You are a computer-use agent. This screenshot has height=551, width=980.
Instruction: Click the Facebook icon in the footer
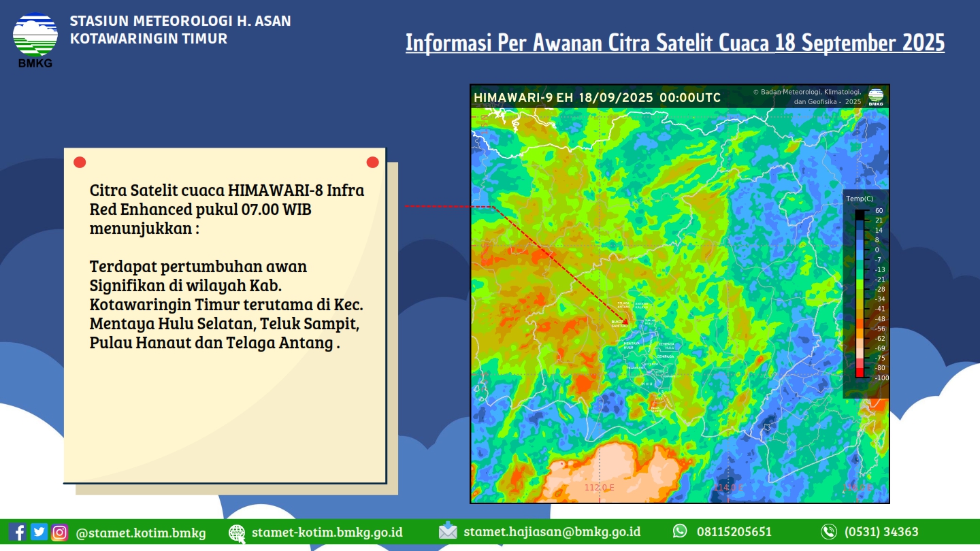click(x=18, y=532)
